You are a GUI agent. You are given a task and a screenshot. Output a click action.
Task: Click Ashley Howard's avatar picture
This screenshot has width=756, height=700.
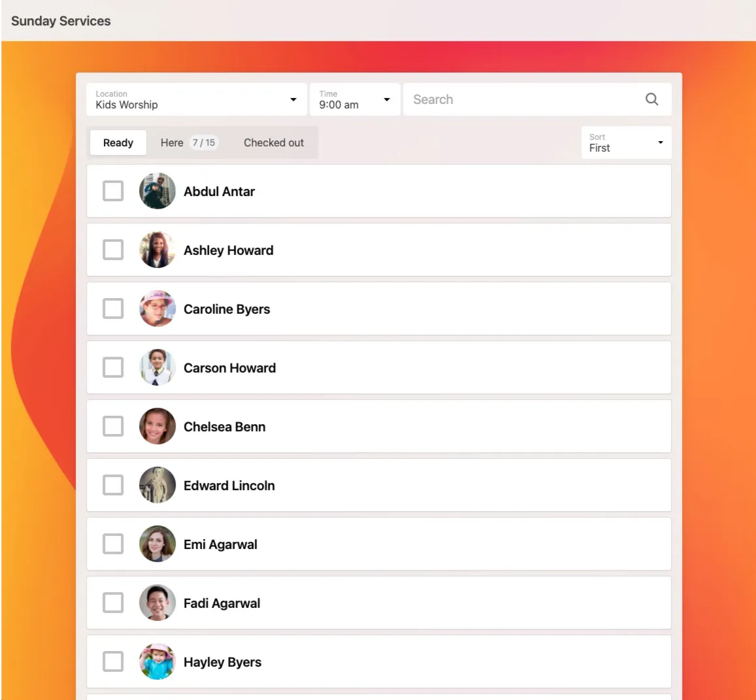157,250
